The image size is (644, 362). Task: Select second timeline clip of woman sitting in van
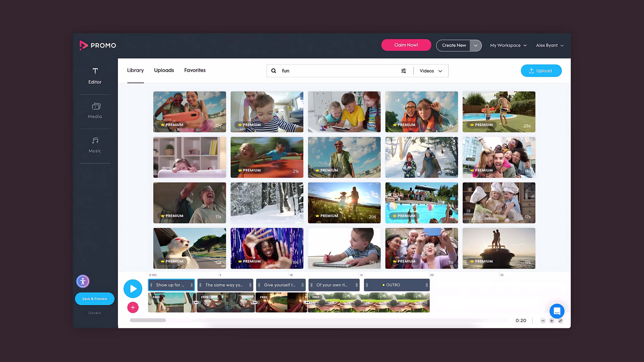click(225, 303)
